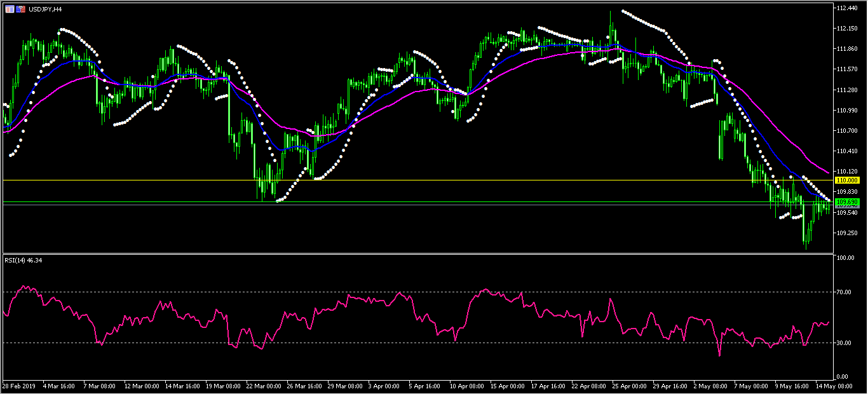Viewport: 868px width, 394px height.
Task: Click the 110.700 price scale label
Action: pos(848,131)
